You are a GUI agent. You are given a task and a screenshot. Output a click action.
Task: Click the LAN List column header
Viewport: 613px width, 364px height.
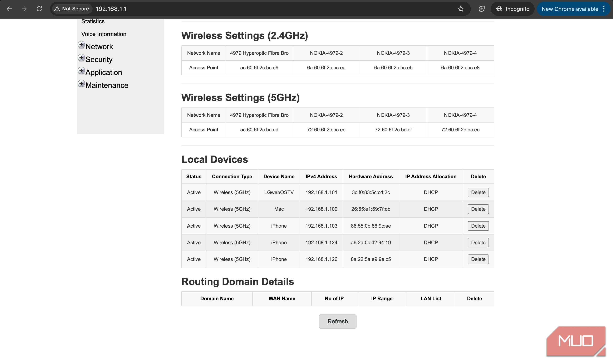point(431,299)
